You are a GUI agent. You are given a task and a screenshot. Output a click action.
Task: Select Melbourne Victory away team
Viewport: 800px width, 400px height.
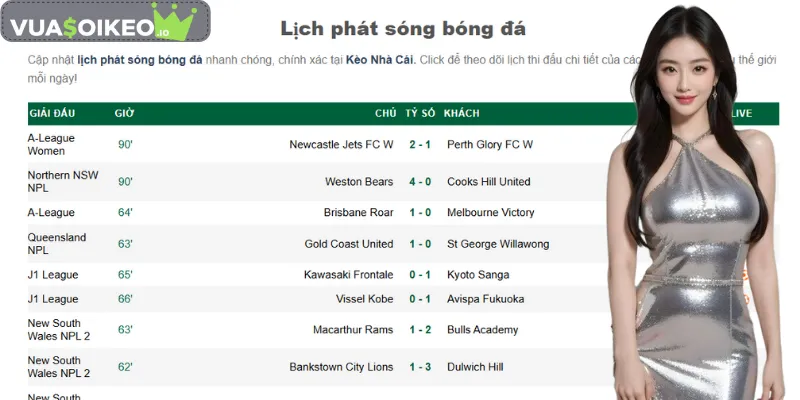point(491,213)
